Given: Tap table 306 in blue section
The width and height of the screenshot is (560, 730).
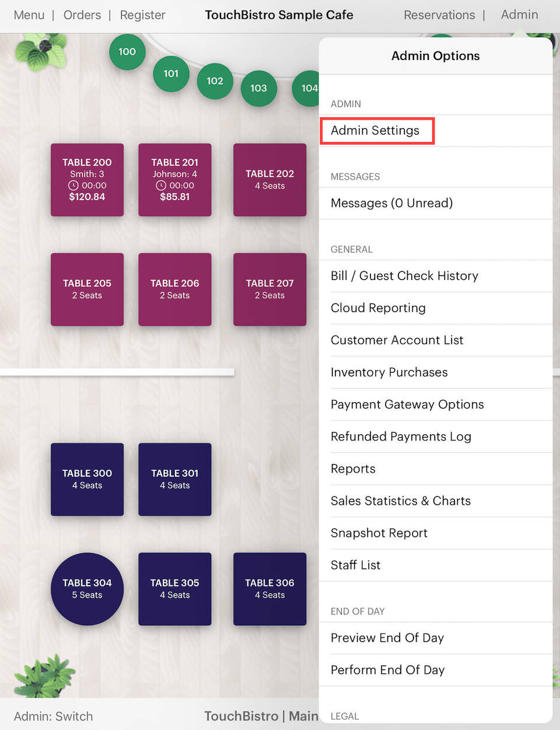Looking at the screenshot, I should 269,589.
